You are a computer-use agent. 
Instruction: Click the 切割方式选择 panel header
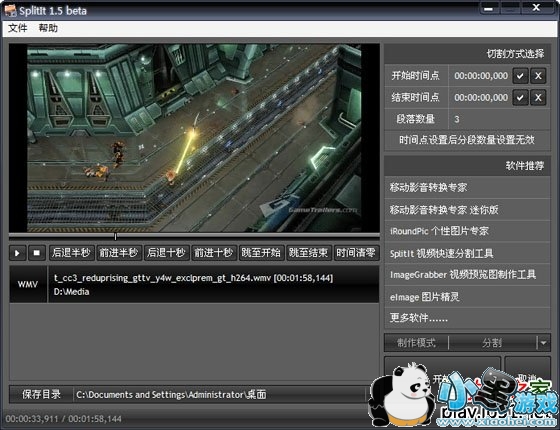(x=467, y=54)
